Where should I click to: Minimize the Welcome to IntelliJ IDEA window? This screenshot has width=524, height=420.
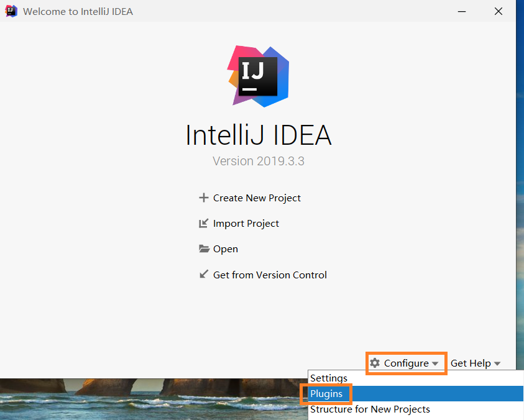462,11
